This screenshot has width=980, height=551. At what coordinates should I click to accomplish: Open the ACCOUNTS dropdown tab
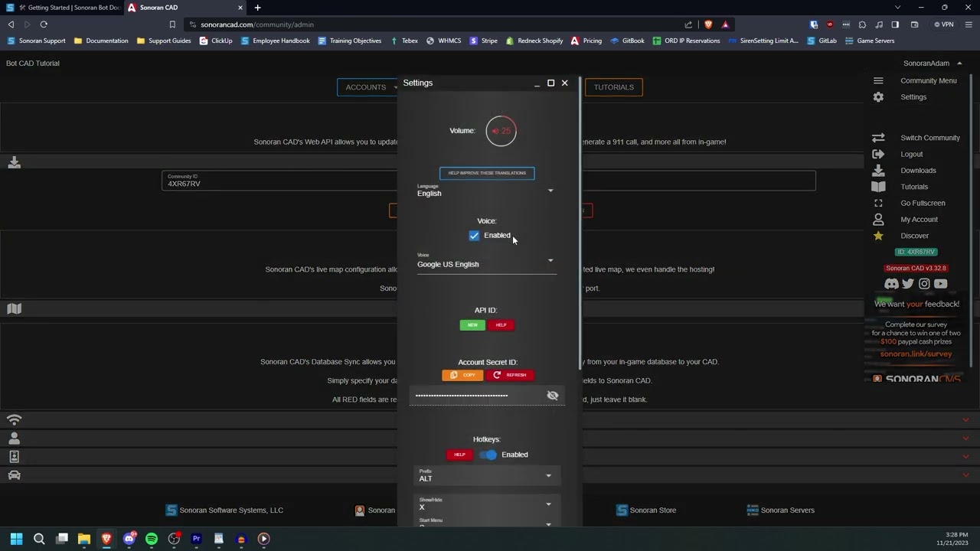(369, 87)
